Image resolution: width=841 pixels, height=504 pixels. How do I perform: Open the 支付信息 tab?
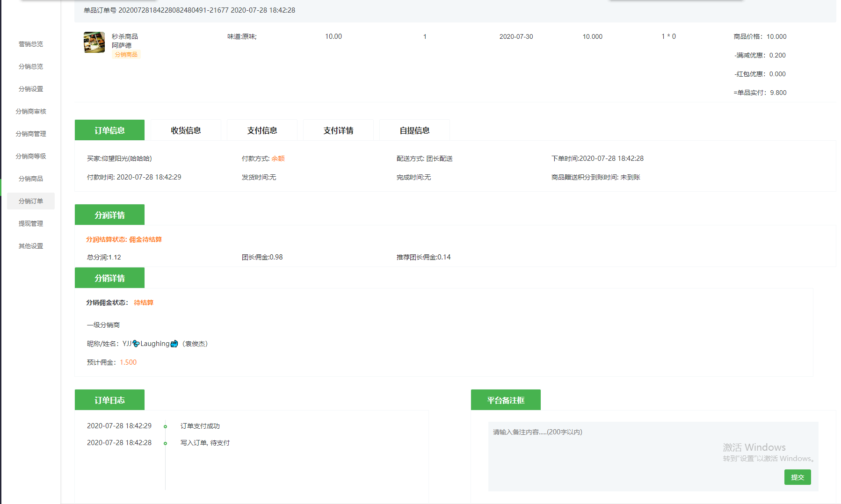tap(262, 130)
